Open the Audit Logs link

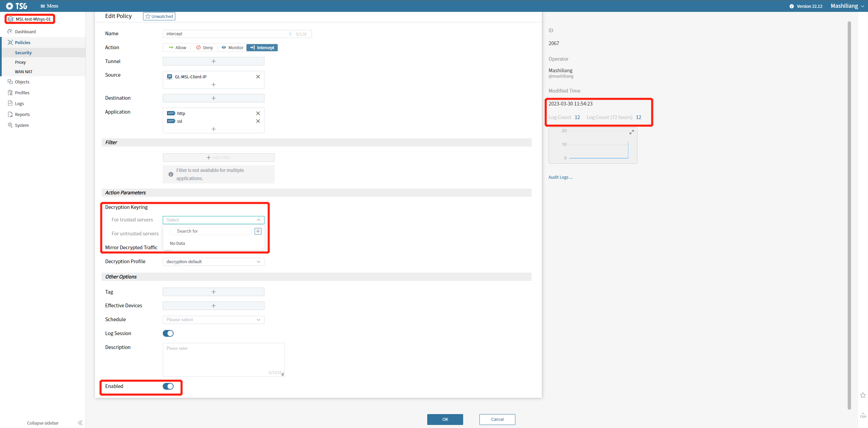[560, 177]
